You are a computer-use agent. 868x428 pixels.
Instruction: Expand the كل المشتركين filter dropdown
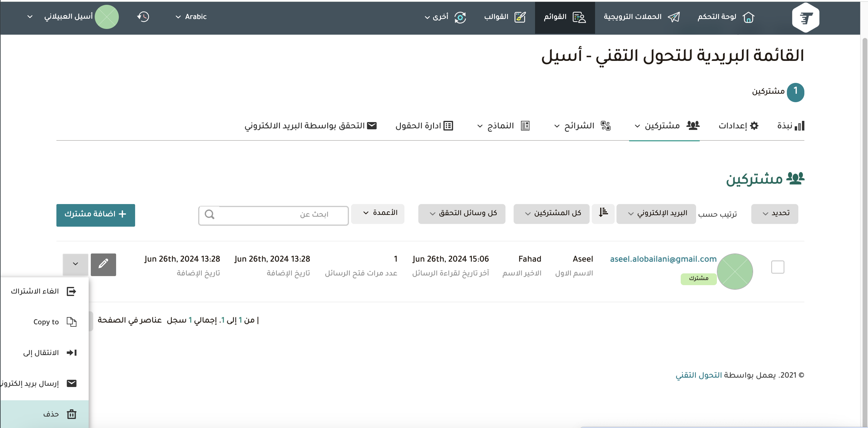[551, 213]
